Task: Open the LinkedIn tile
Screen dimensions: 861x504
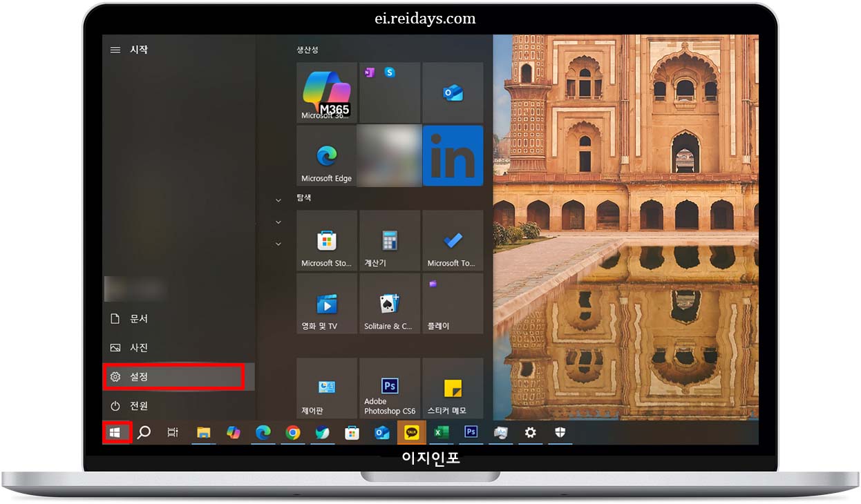Action: point(453,156)
